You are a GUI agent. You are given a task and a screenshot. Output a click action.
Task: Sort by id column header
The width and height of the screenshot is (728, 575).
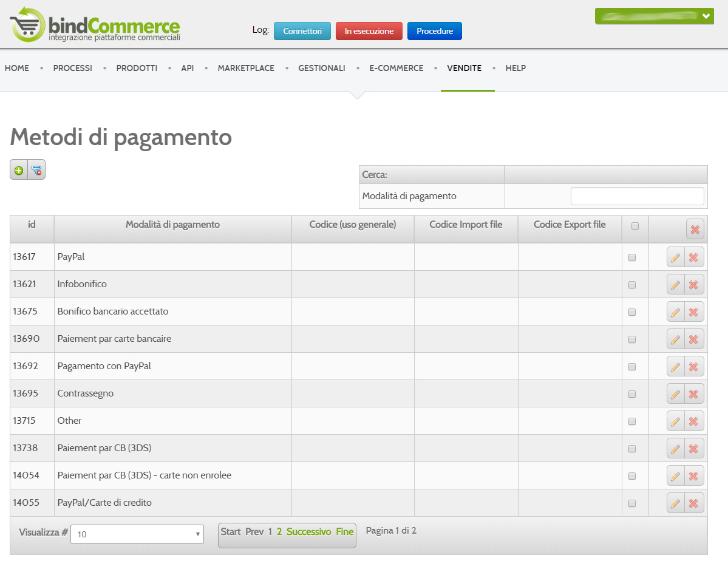(x=32, y=224)
